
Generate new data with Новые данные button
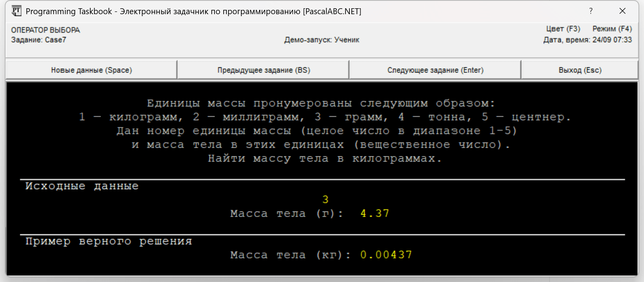91,70
